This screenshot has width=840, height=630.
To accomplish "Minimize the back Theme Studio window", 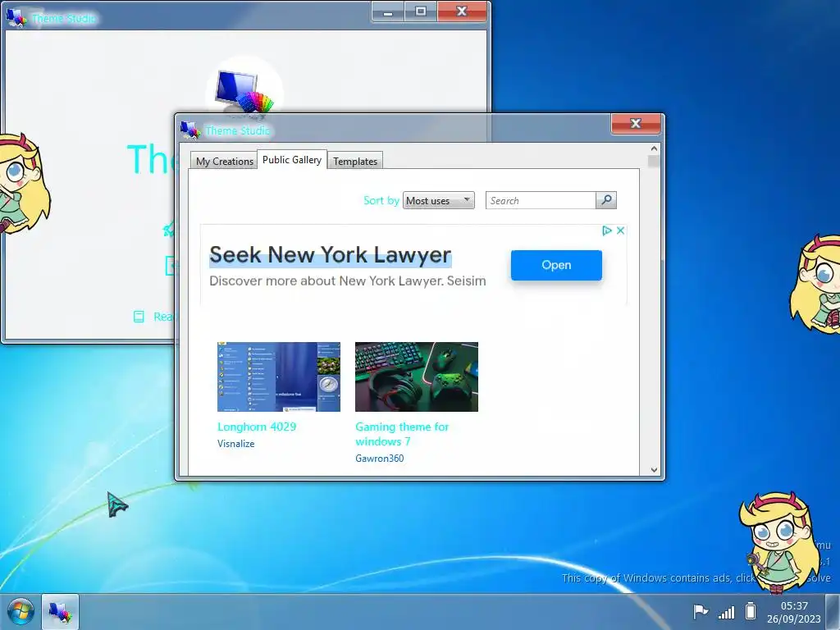I will [x=388, y=11].
